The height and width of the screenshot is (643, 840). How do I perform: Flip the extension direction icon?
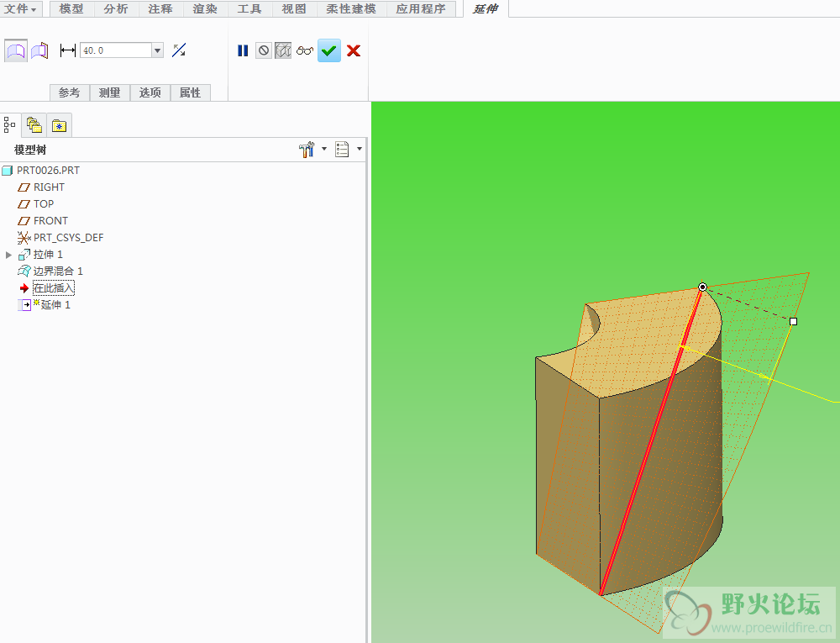pyautogui.click(x=179, y=50)
